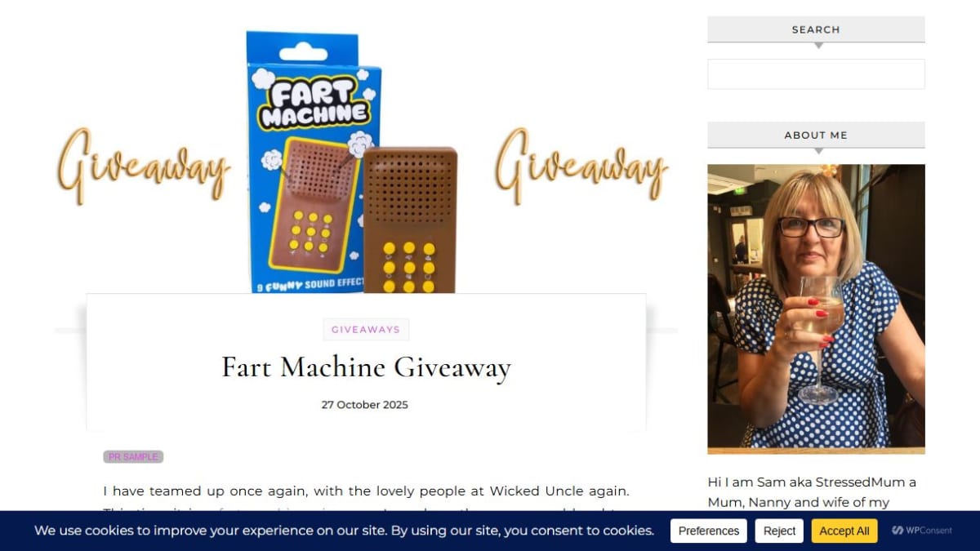Image resolution: width=980 pixels, height=551 pixels.
Task: Select the PR SAMPLE tag badge
Action: coord(133,457)
